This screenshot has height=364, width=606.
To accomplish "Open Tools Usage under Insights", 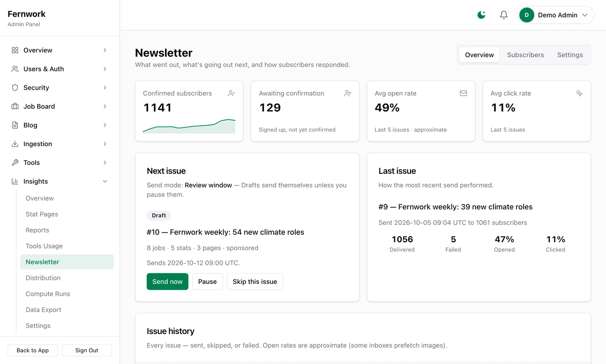I will [67, 246].
